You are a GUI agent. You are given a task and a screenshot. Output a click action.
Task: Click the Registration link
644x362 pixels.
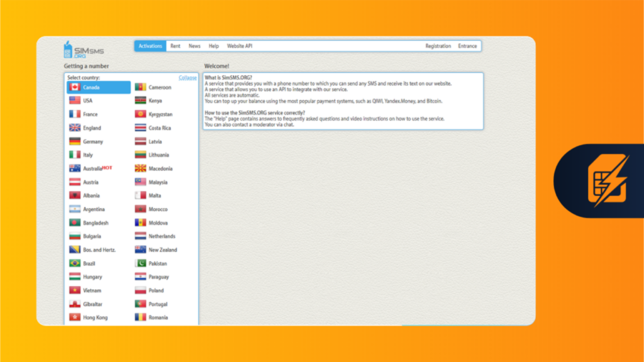(438, 46)
